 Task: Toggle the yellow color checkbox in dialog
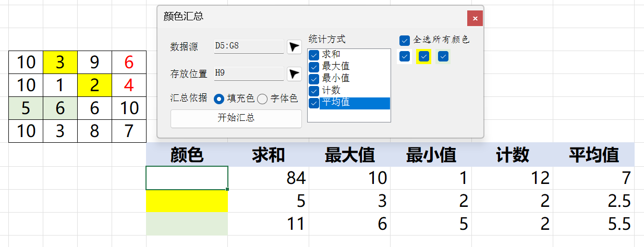[424, 56]
